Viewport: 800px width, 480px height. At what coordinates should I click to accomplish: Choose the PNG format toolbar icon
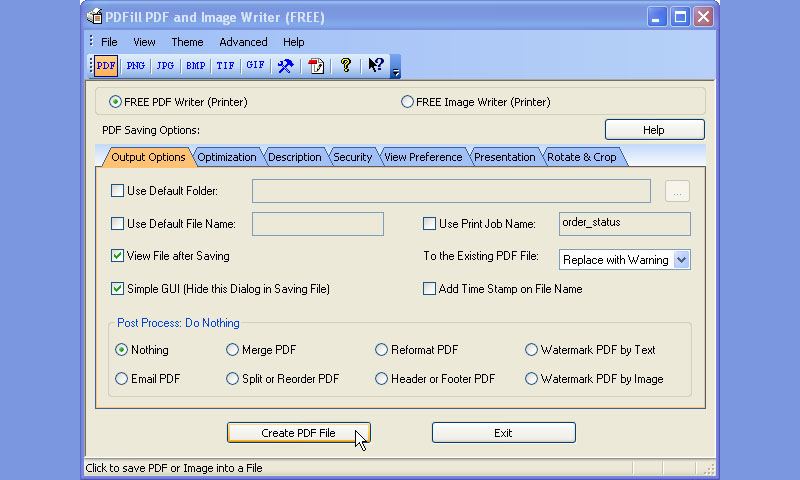136,66
